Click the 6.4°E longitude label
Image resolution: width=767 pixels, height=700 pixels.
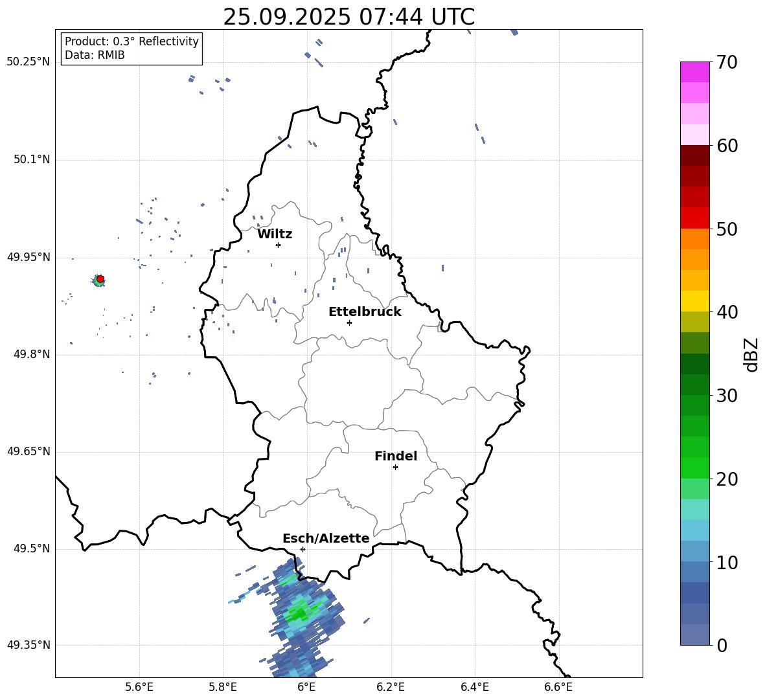(x=474, y=688)
